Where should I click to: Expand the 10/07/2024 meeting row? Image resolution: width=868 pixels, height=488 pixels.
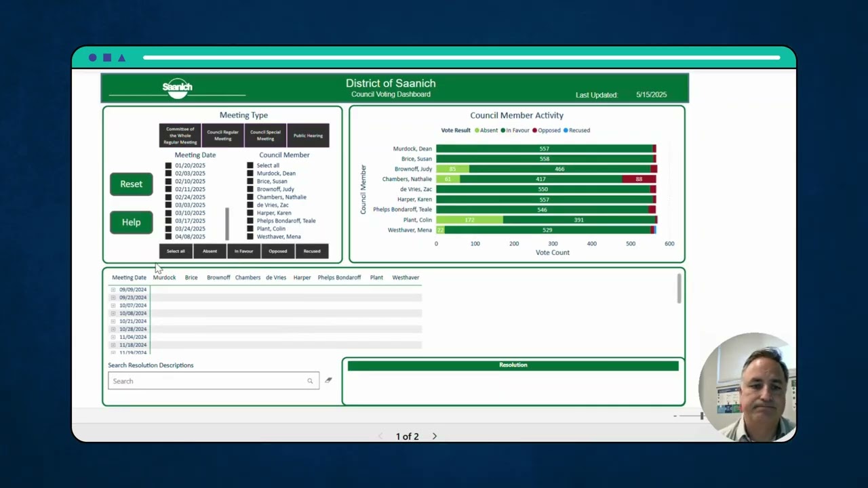tap(113, 306)
